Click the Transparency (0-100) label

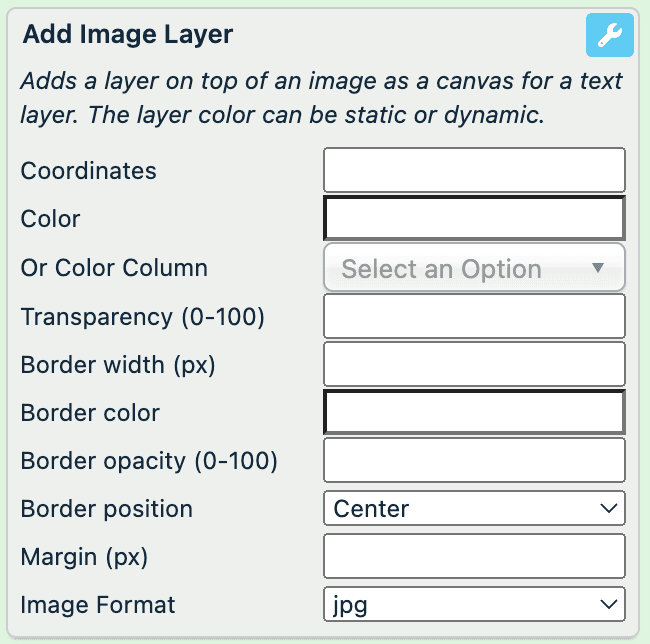(142, 317)
